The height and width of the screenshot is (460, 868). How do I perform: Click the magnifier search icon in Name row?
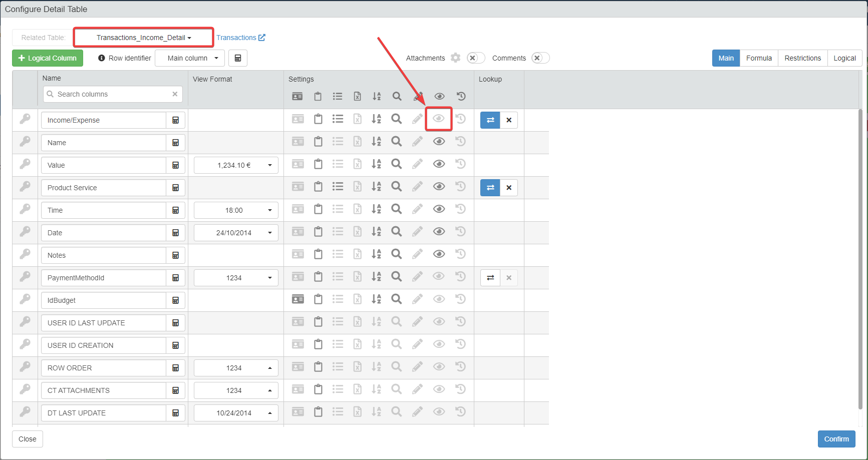(x=396, y=142)
